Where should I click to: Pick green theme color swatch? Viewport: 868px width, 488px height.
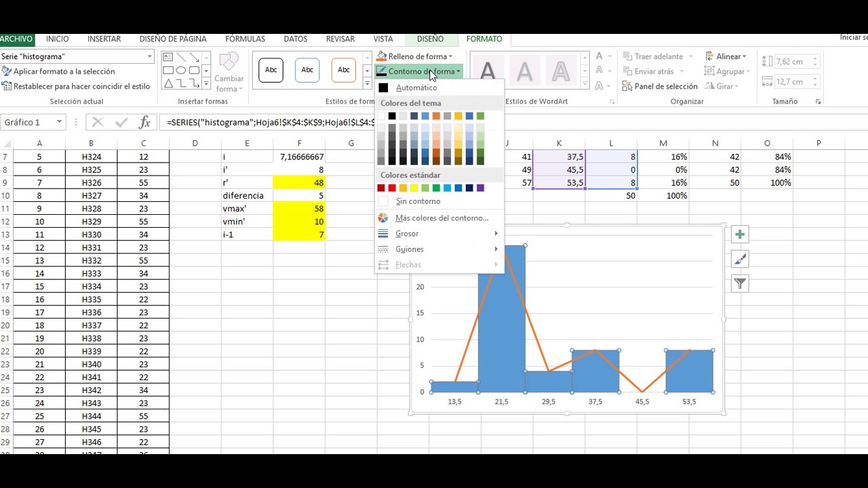pyautogui.click(x=480, y=116)
